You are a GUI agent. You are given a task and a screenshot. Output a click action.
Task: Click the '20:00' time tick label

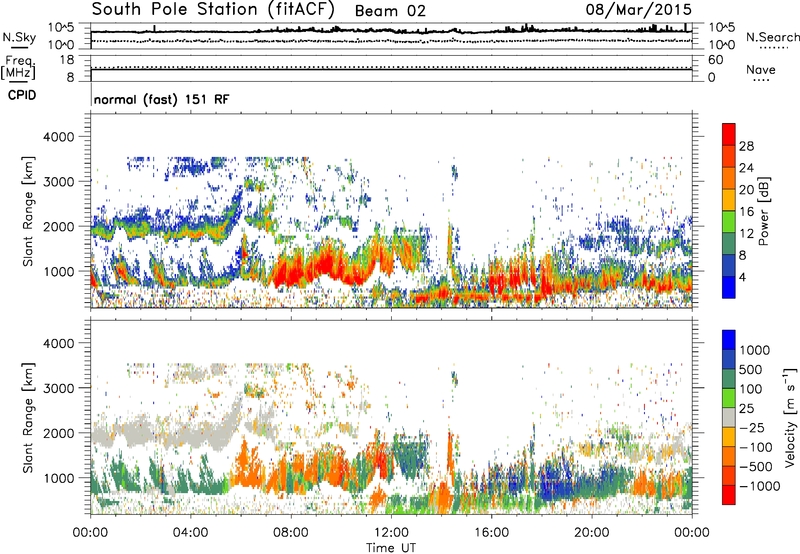(592, 533)
